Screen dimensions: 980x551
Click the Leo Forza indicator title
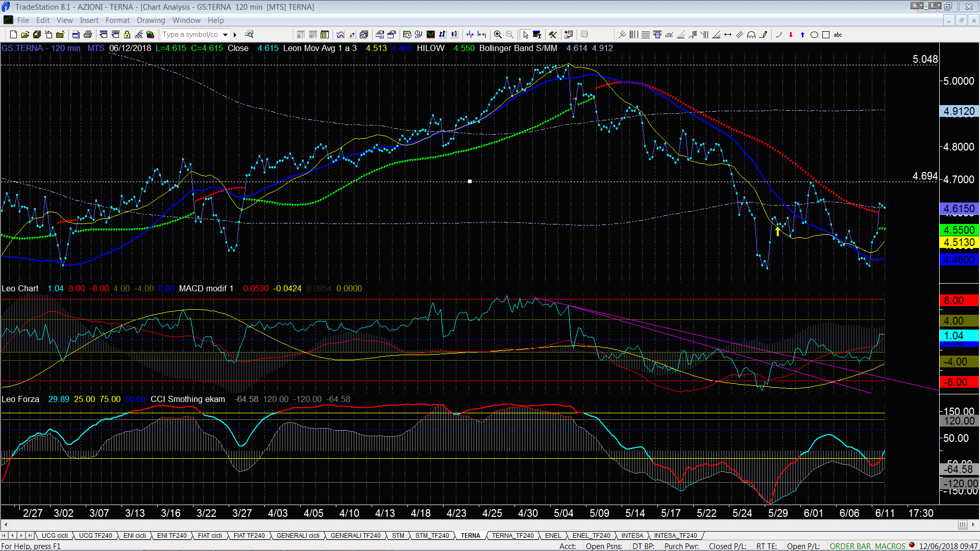tap(20, 399)
